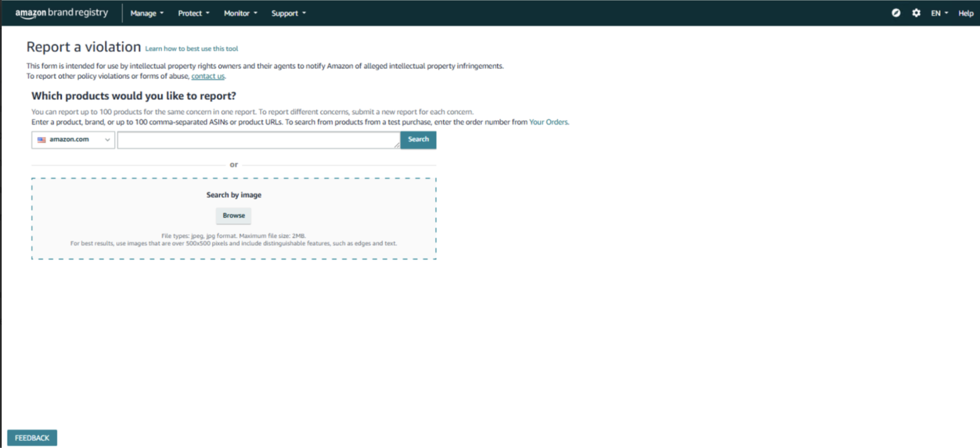Click the 'Search by image' drop zone heading
Screen dimensions: 980x448
233,195
